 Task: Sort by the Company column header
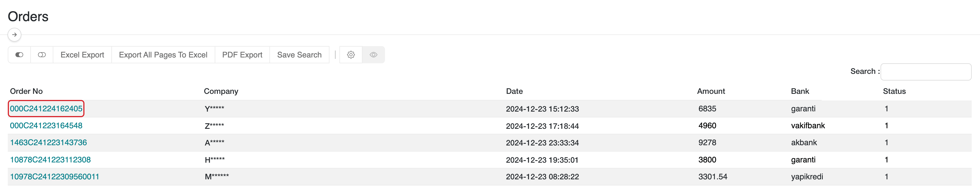point(221,91)
